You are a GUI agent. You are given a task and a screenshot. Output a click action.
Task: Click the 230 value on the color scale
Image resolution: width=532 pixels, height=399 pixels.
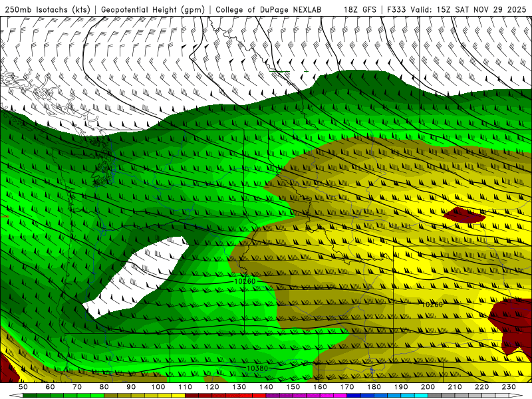coord(509,387)
